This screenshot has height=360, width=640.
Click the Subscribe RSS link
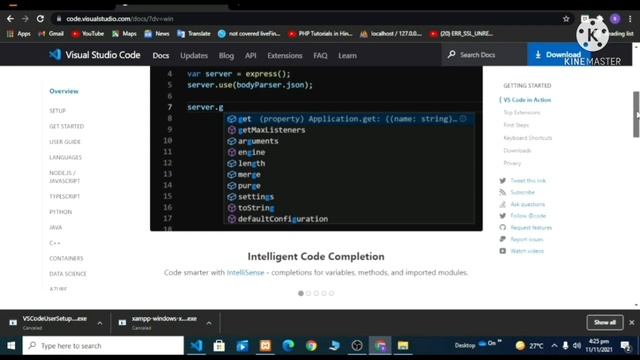click(x=522, y=192)
